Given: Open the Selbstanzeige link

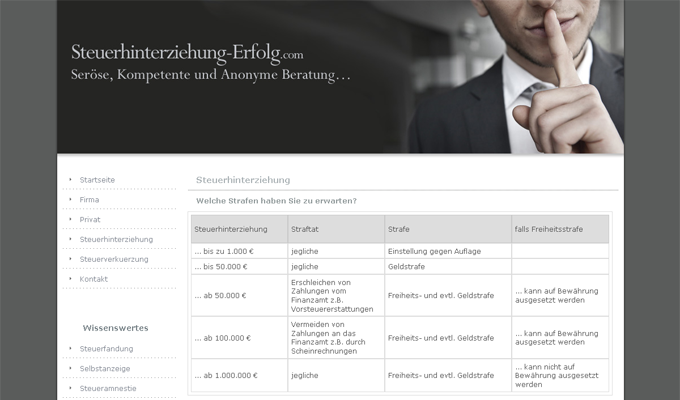Looking at the screenshot, I should [x=105, y=368].
